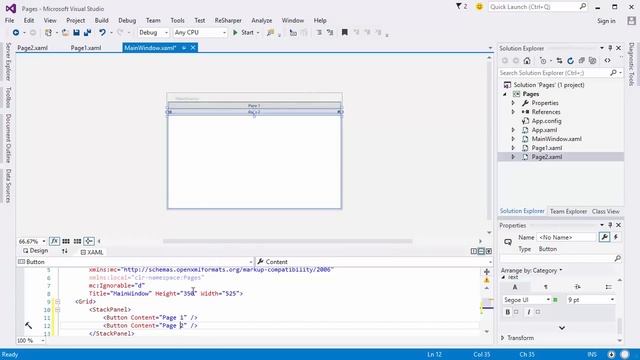The image size is (640, 360).
Task: Toggle snap to gridlines button
Action: pos(77,241)
